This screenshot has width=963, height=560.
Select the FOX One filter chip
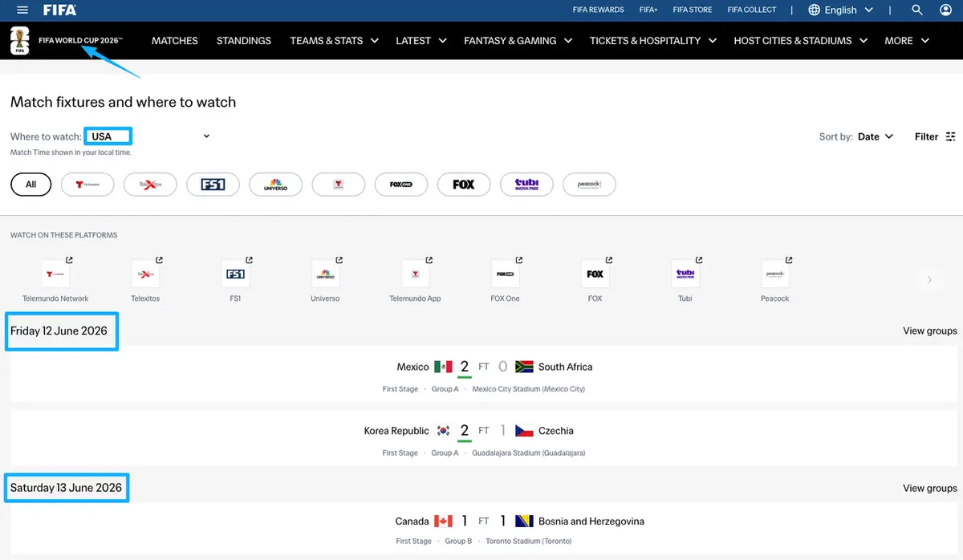pyautogui.click(x=401, y=185)
